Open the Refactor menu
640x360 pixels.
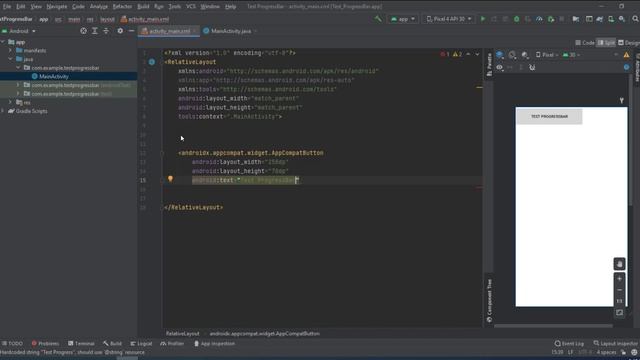pyautogui.click(x=122, y=7)
